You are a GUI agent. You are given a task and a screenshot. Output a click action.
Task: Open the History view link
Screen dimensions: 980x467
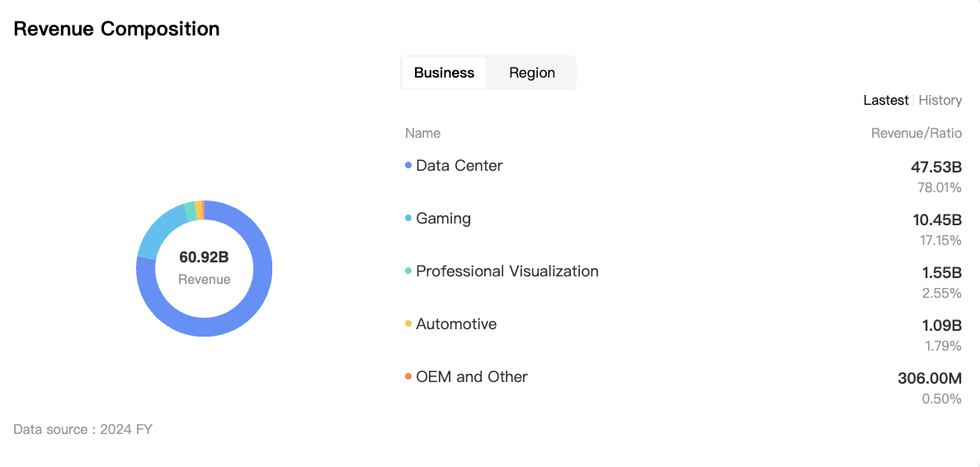pos(940,100)
